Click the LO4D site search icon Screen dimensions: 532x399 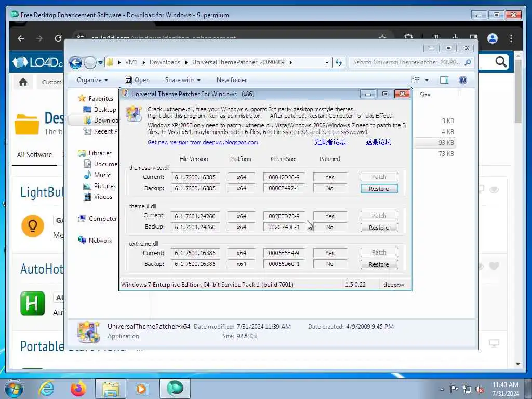pos(501,62)
